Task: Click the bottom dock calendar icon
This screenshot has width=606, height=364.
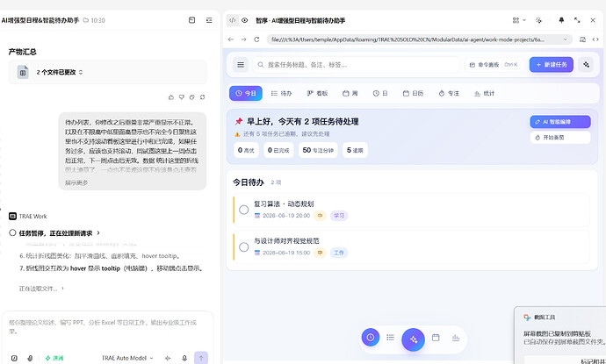Action: 436,338
